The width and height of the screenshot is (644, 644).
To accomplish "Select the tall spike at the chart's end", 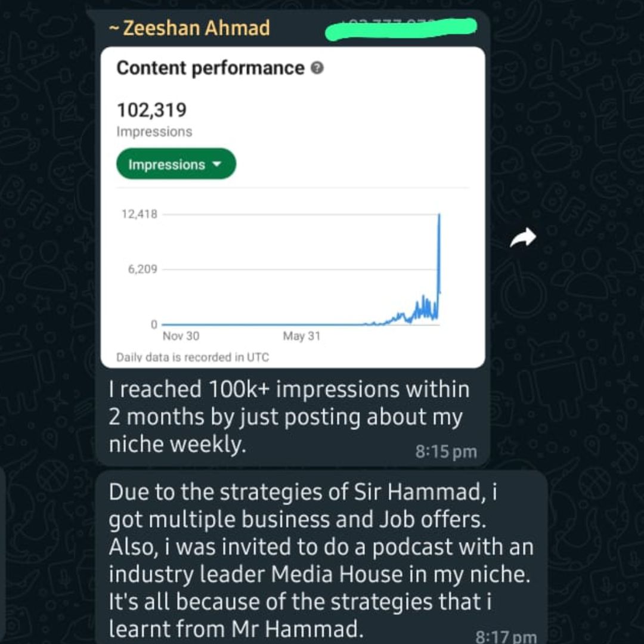I will pos(439,266).
